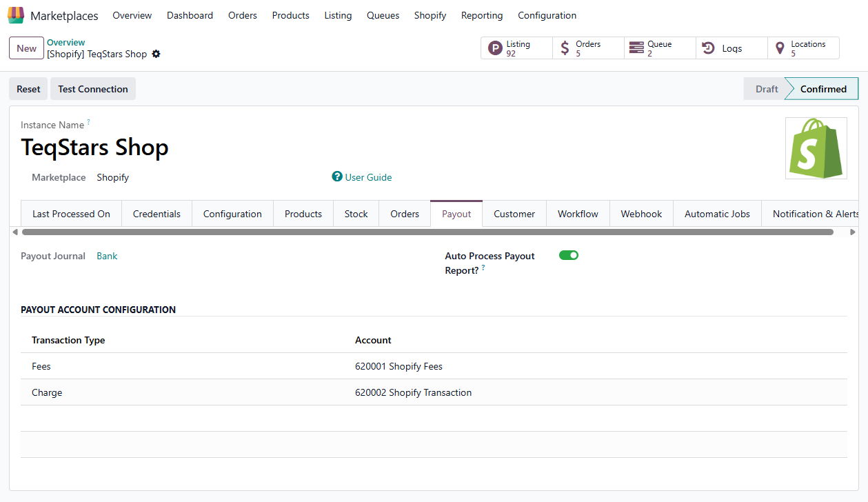
Task: Click the Marketplaces app title
Action: click(x=64, y=16)
